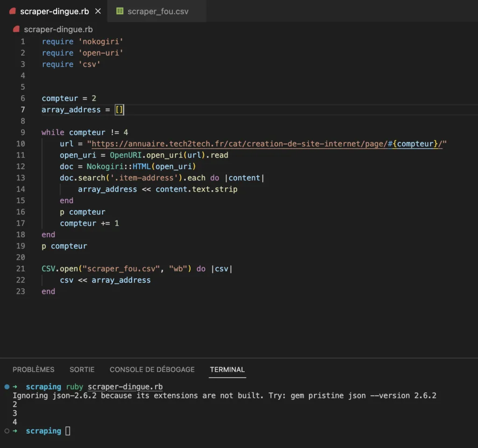Click the '.item-address' selector string
478x448 pixels.
144,178
